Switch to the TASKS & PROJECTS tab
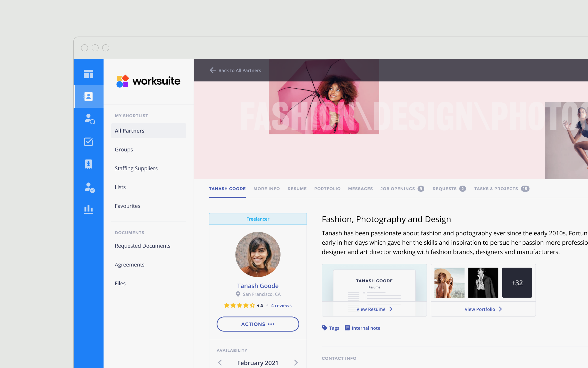 coord(502,189)
